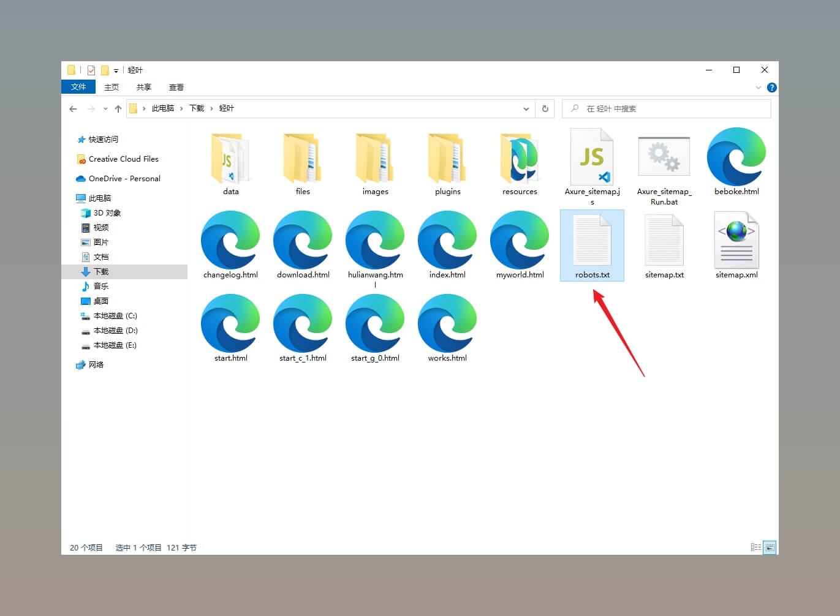Select the sitemap.xml file
The image size is (840, 616).
tap(736, 246)
